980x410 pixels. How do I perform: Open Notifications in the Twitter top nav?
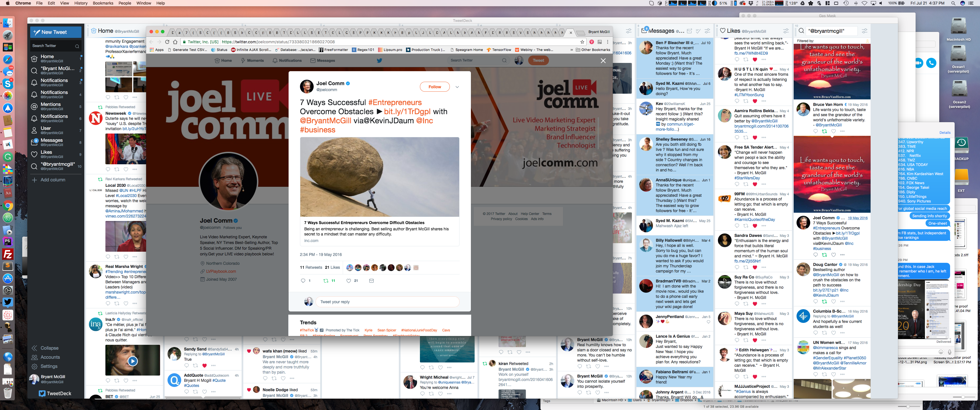tap(287, 60)
